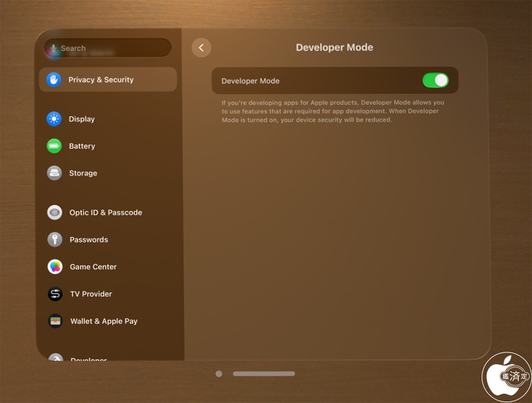The image size is (532, 403).
Task: Click the Privacy & Security hand icon
Action: 55,80
